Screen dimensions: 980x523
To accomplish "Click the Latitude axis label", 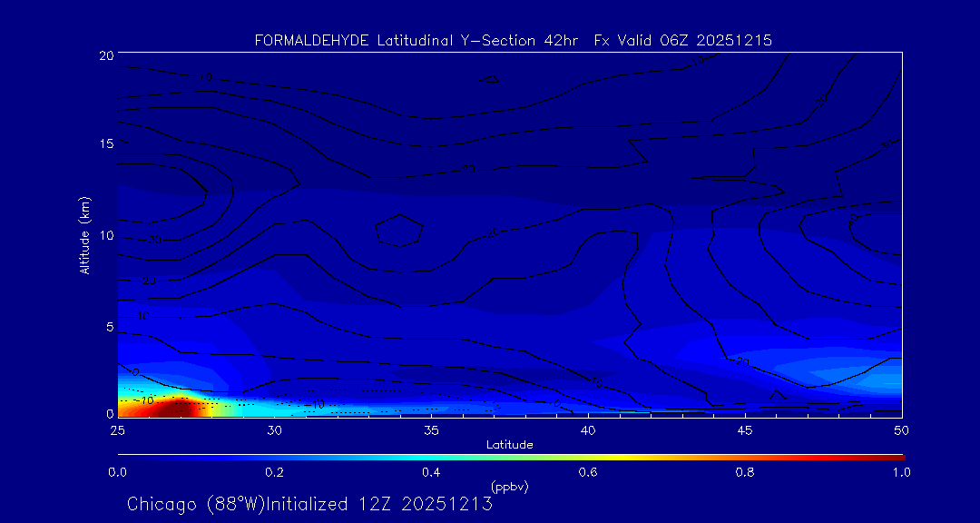I will (x=509, y=445).
